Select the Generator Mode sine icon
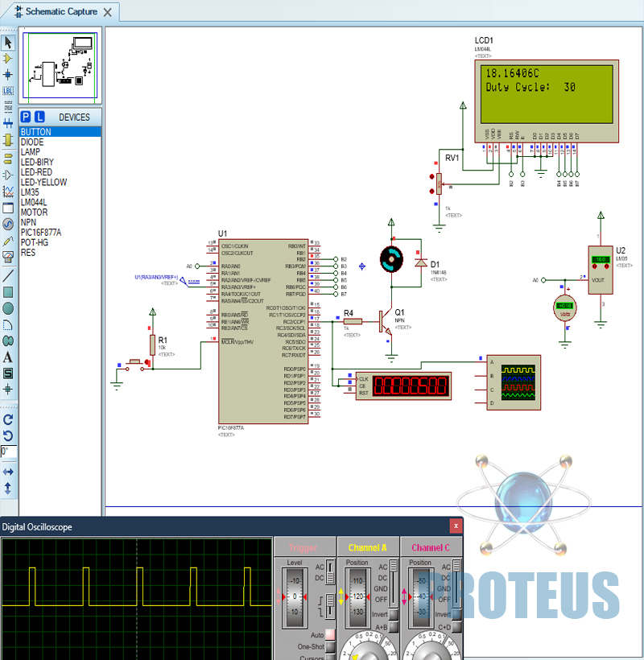This screenshot has width=644, height=660. click(8, 224)
